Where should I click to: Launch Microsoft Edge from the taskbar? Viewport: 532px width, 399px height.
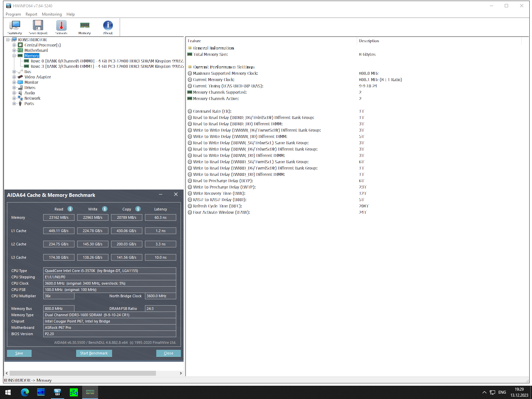[x=25, y=392]
